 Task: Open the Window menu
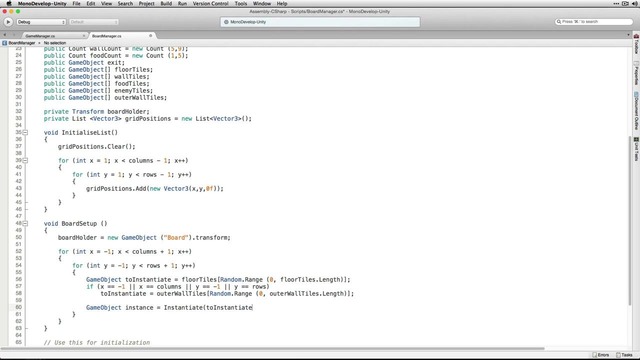point(262,3)
